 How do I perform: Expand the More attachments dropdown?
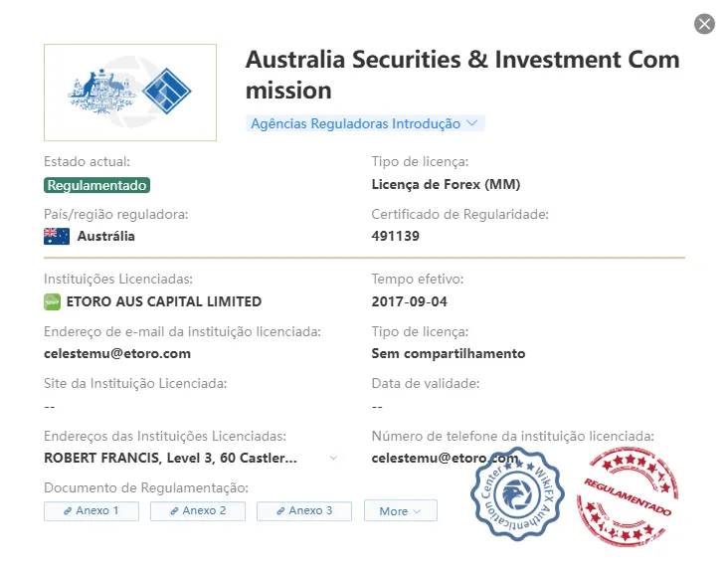pyautogui.click(x=401, y=510)
